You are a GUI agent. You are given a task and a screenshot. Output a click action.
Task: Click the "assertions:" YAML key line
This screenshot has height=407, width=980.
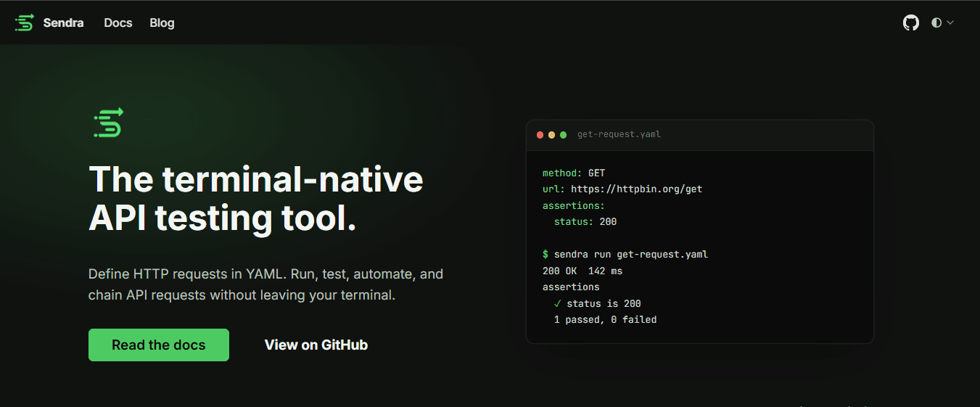coord(574,205)
